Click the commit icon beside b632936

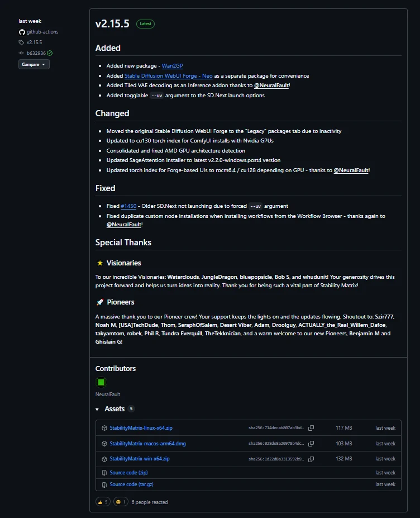pos(21,53)
